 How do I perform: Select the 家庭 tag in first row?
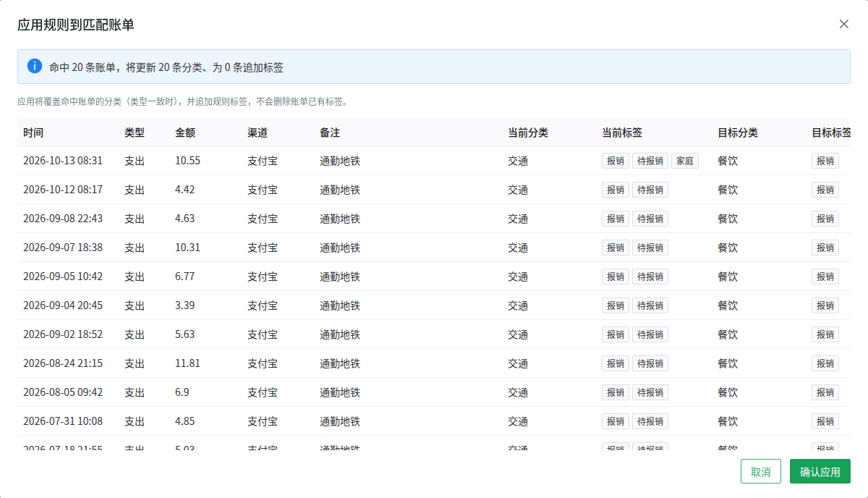click(685, 161)
